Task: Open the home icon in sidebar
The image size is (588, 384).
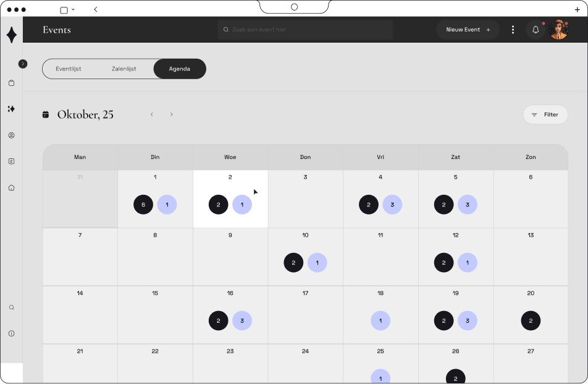Action: [12, 188]
